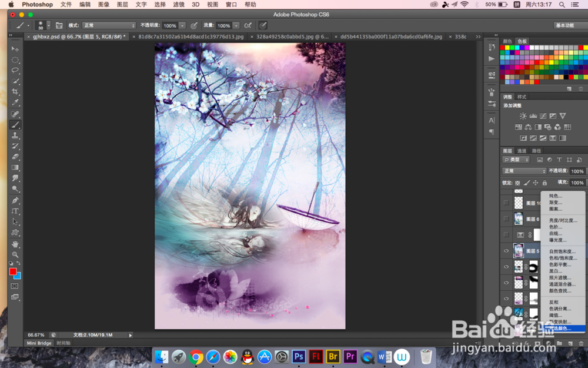588x368 pixels.
Task: Enable airbrush-style build-up effects
Action: [248, 25]
